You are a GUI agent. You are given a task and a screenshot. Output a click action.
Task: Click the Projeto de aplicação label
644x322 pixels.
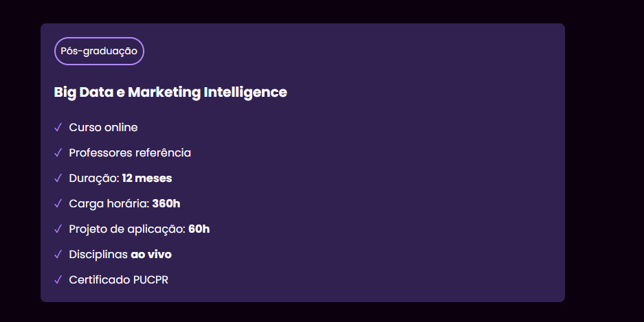pos(127,229)
